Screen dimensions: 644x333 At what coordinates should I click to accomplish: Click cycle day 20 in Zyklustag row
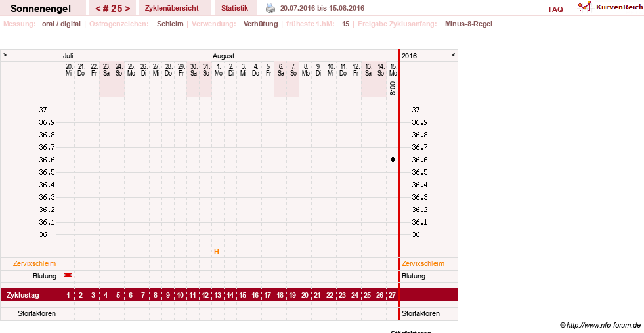[x=305, y=295]
